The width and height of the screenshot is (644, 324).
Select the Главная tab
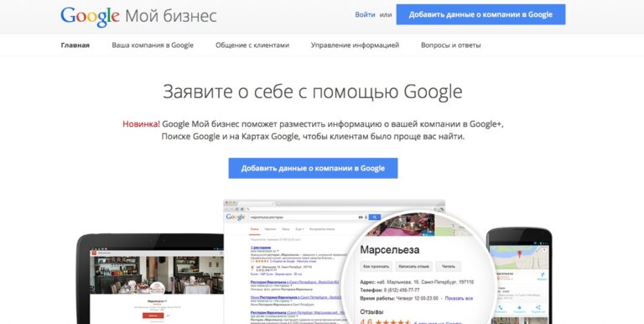click(75, 45)
